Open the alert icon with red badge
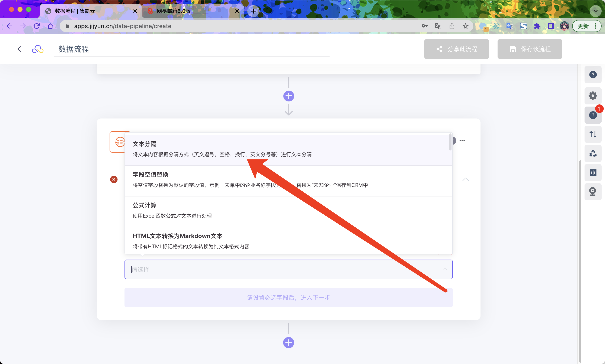Image resolution: width=605 pixels, height=364 pixels. click(593, 115)
